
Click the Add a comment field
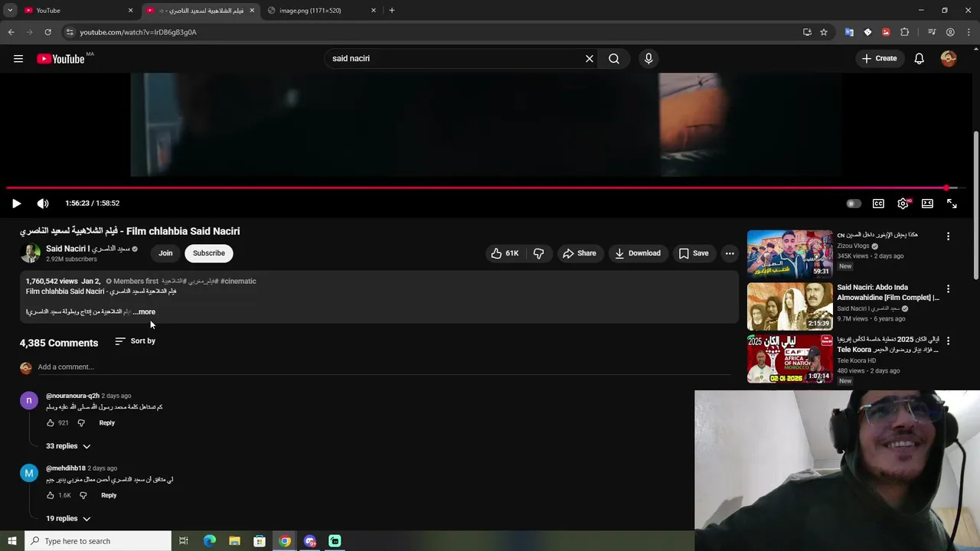(384, 367)
